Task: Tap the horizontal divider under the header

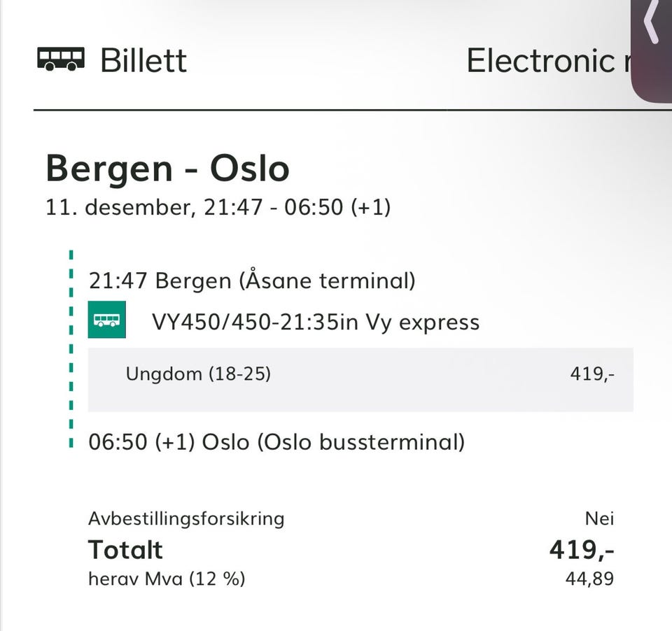Action: [x=329, y=111]
